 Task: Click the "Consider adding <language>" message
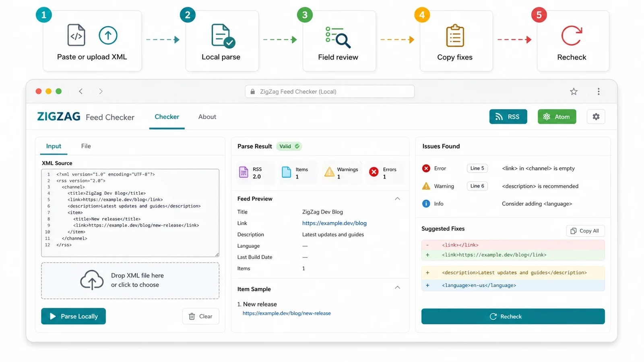tap(537, 204)
